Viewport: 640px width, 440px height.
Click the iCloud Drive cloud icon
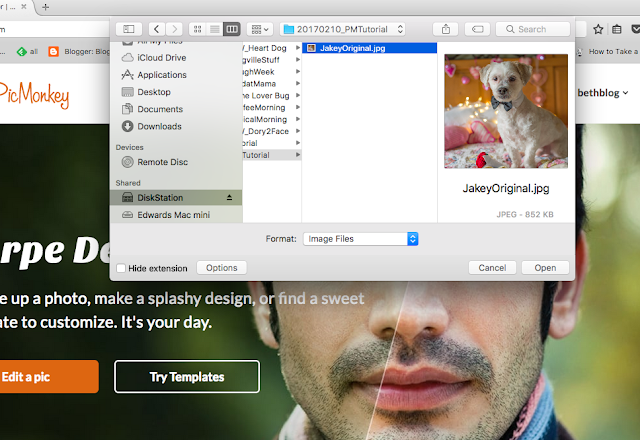pos(128,58)
